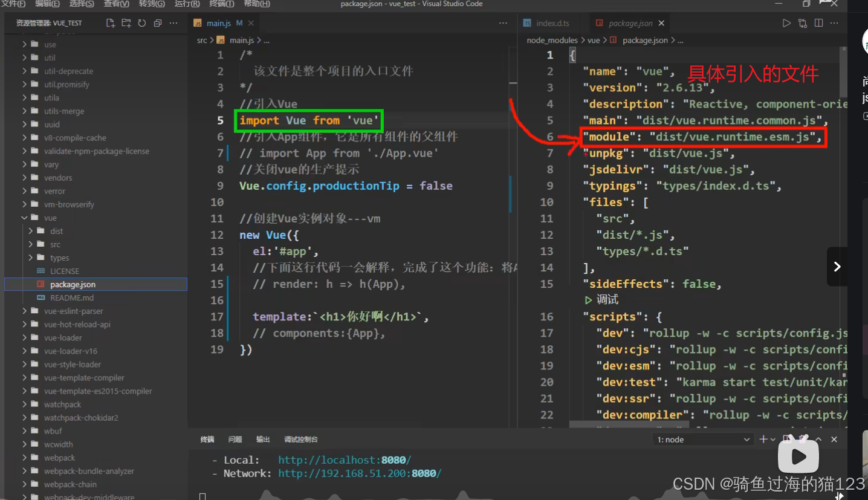This screenshot has height=500, width=868.
Task: Expand the src folder under vue
Action: click(31, 244)
